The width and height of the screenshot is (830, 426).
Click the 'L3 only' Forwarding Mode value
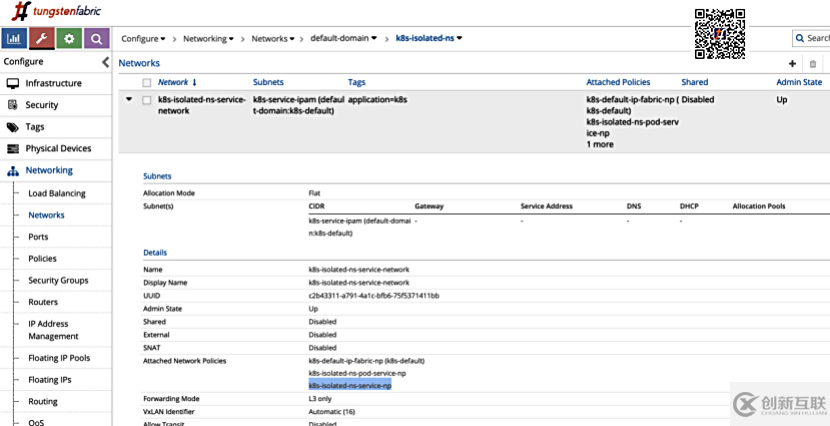pos(320,399)
